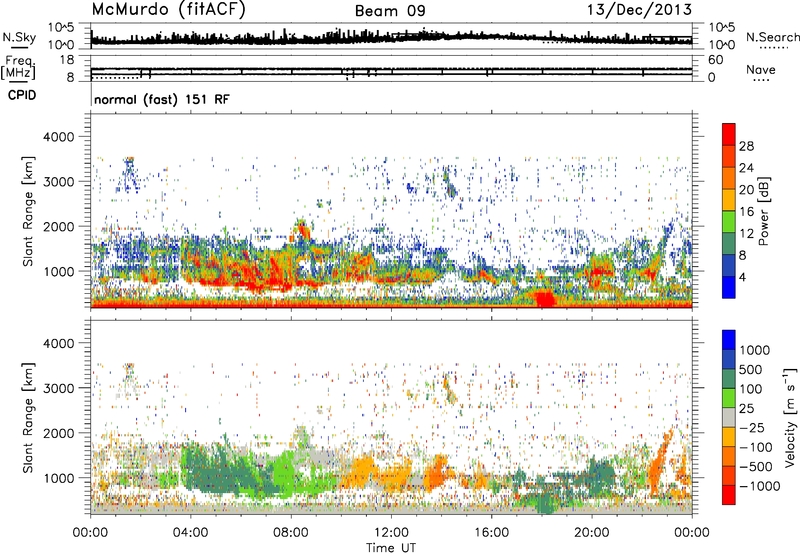Pick the orange -500 to -100 Velocity segment
Viewport: 800px width, 554px height.
click(729, 457)
